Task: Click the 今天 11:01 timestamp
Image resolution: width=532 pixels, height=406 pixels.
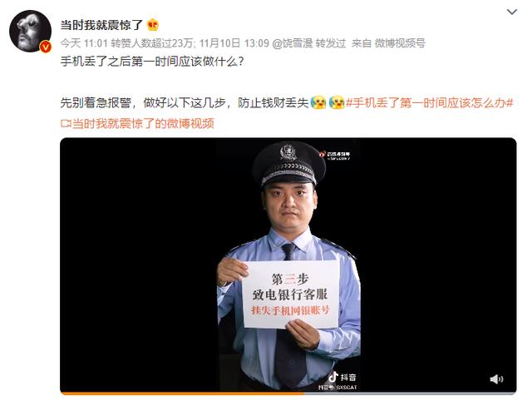Action: [84, 43]
